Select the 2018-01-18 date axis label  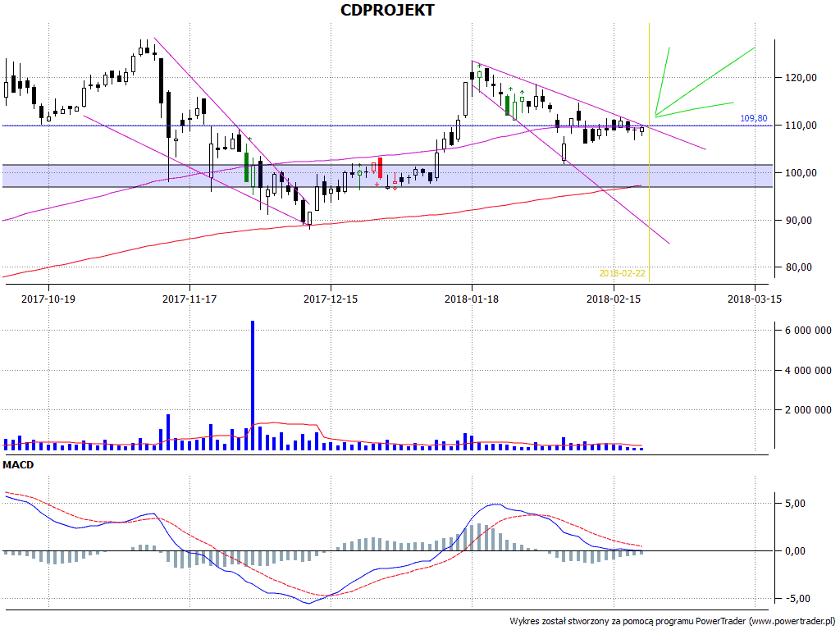pyautogui.click(x=472, y=299)
